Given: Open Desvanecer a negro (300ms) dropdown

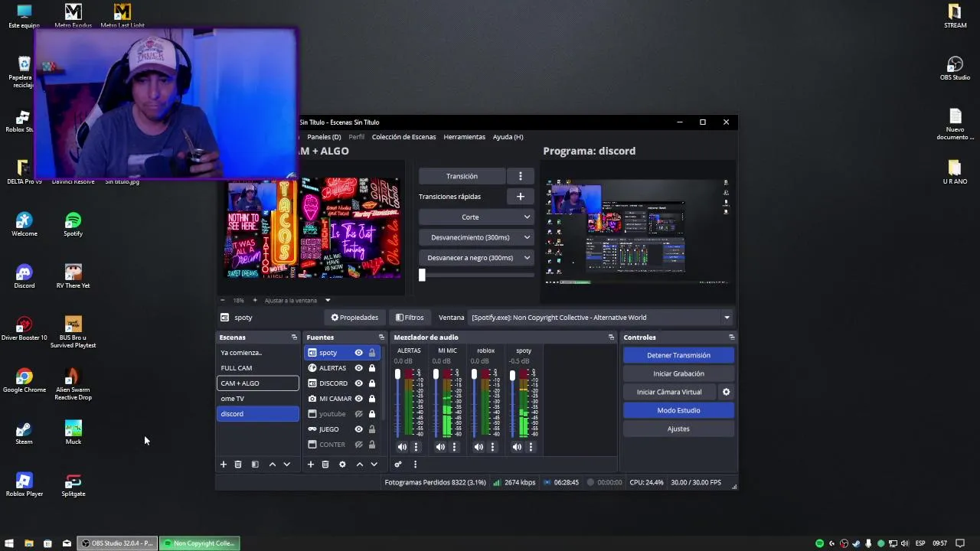Looking at the screenshot, I should tap(475, 258).
